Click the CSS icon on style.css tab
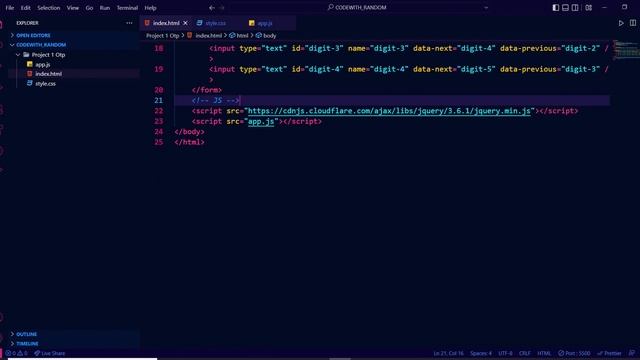 (200, 23)
